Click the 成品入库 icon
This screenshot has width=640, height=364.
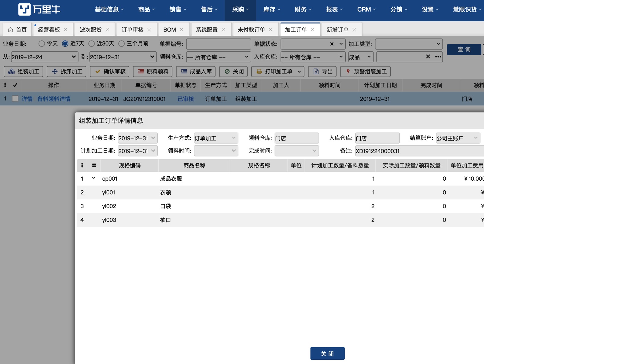184,72
